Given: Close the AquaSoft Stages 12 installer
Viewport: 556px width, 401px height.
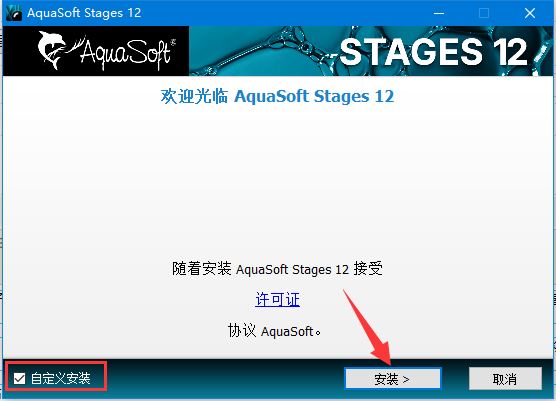Looking at the screenshot, I should click(530, 13).
